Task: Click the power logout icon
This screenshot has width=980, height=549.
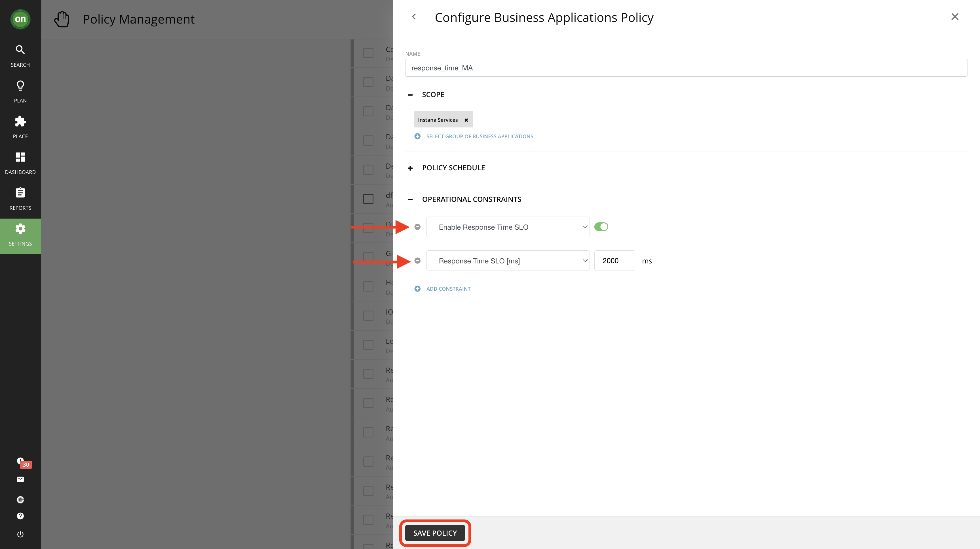Action: [x=20, y=534]
